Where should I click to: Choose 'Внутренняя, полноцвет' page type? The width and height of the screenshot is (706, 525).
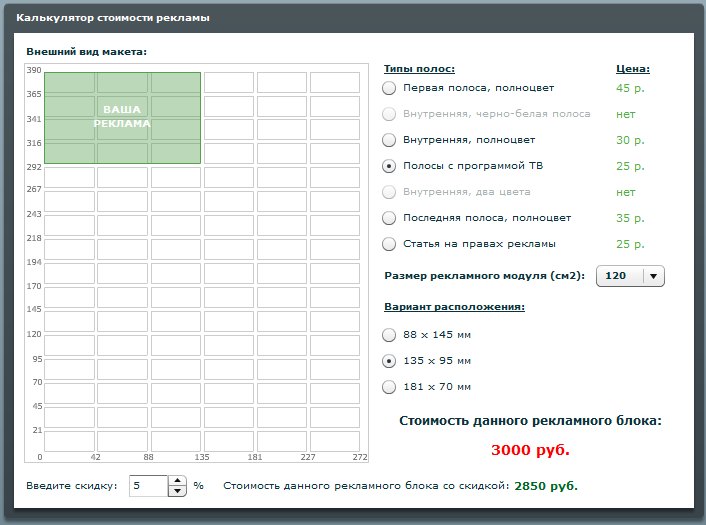coord(389,140)
